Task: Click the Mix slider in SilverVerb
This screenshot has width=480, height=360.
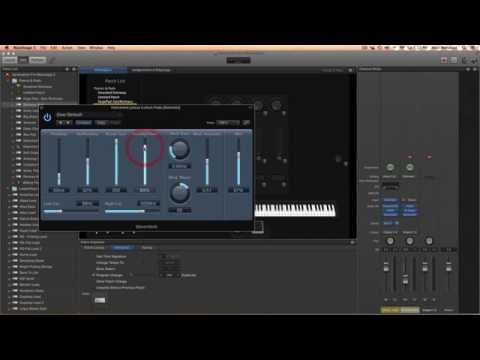Action: (238, 162)
